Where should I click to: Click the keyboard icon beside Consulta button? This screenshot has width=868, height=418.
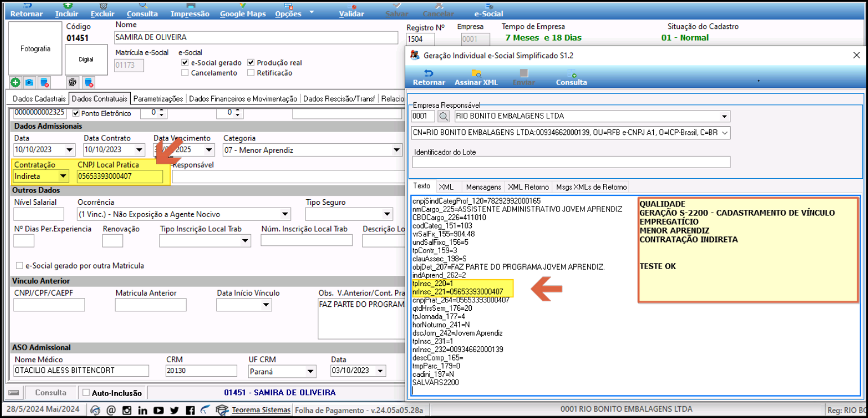(x=14, y=393)
